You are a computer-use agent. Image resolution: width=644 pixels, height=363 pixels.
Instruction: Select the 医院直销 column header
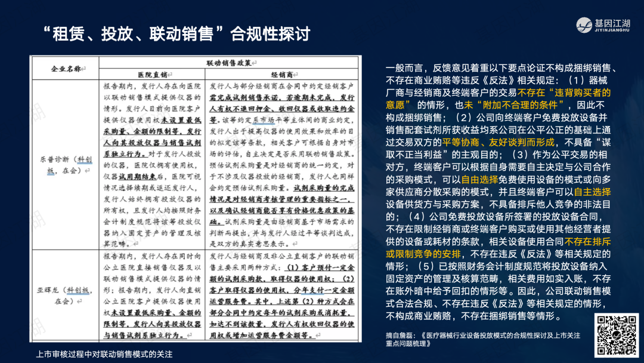click(x=151, y=75)
